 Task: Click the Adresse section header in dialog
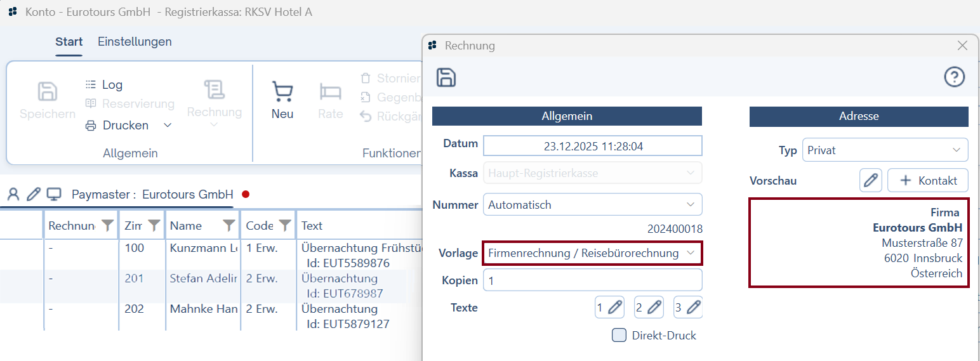click(x=859, y=116)
